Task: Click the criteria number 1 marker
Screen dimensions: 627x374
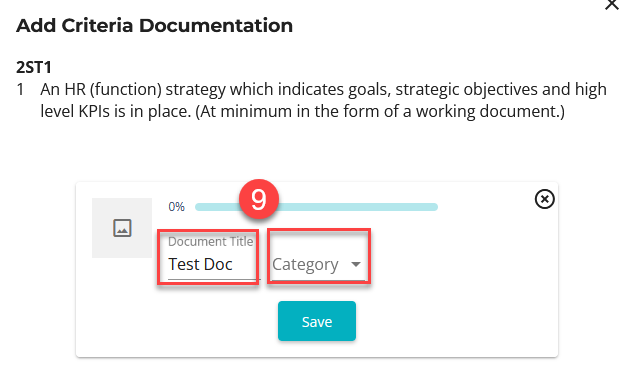Action: [20, 89]
